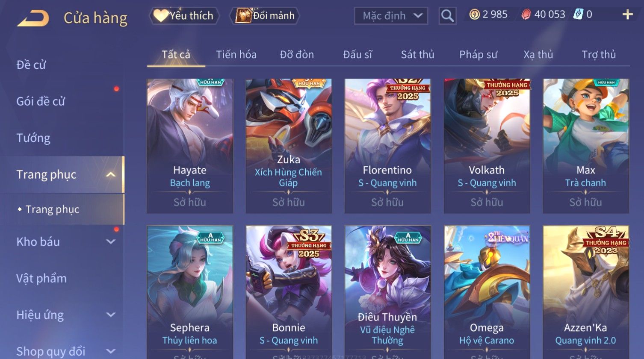The height and width of the screenshot is (359, 644).
Task: Open the Mặc định sort dropdown
Action: [x=391, y=16]
